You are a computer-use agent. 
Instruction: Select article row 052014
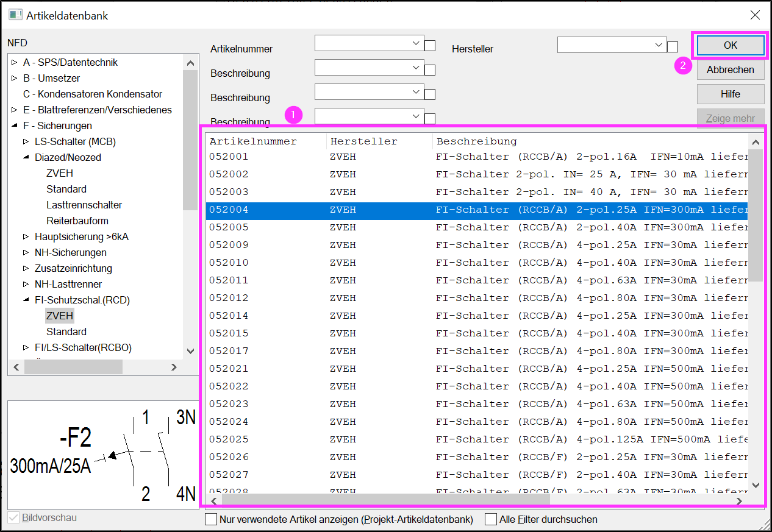tap(477, 315)
